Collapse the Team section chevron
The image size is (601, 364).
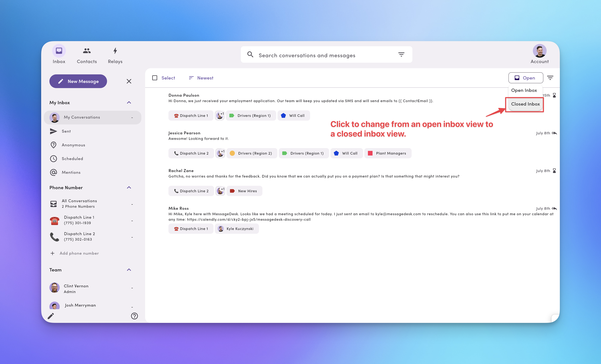click(x=129, y=270)
